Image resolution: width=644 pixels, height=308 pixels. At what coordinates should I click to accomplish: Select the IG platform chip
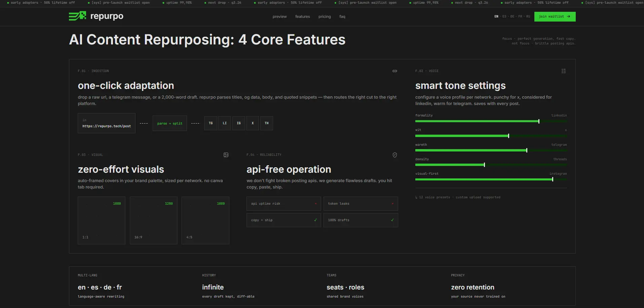[x=239, y=123]
